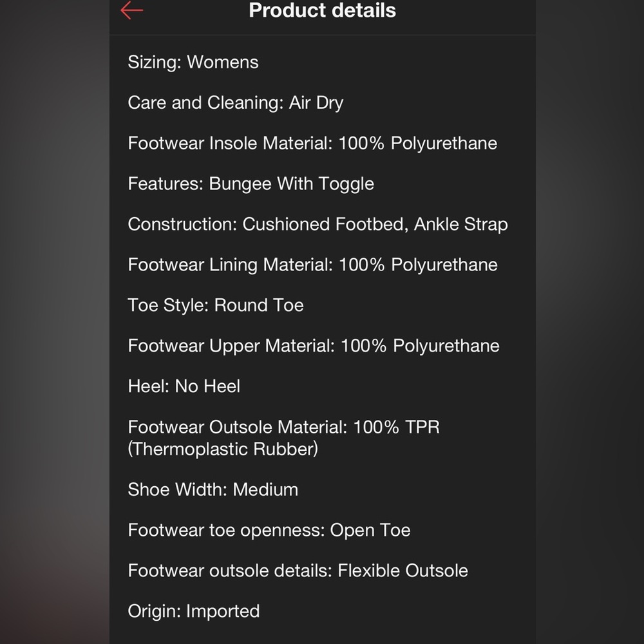Tap the word Polyurethane in insole row
This screenshot has width=644, height=644.
[x=444, y=144]
